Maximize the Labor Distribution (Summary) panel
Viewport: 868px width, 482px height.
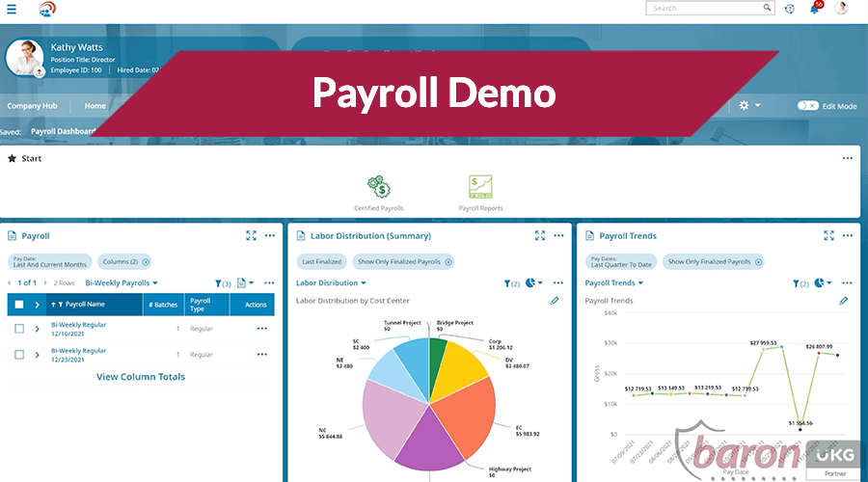(540, 235)
